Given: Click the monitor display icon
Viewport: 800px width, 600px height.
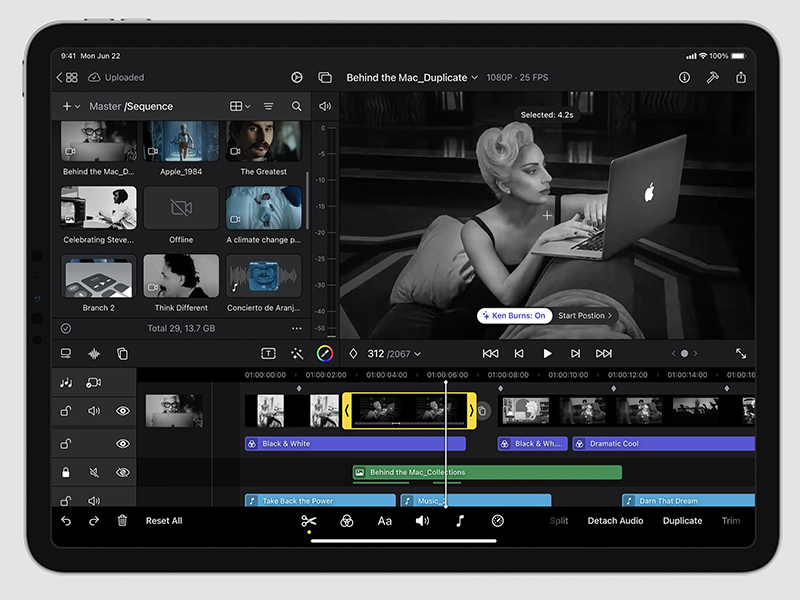Looking at the screenshot, I should [x=66, y=354].
